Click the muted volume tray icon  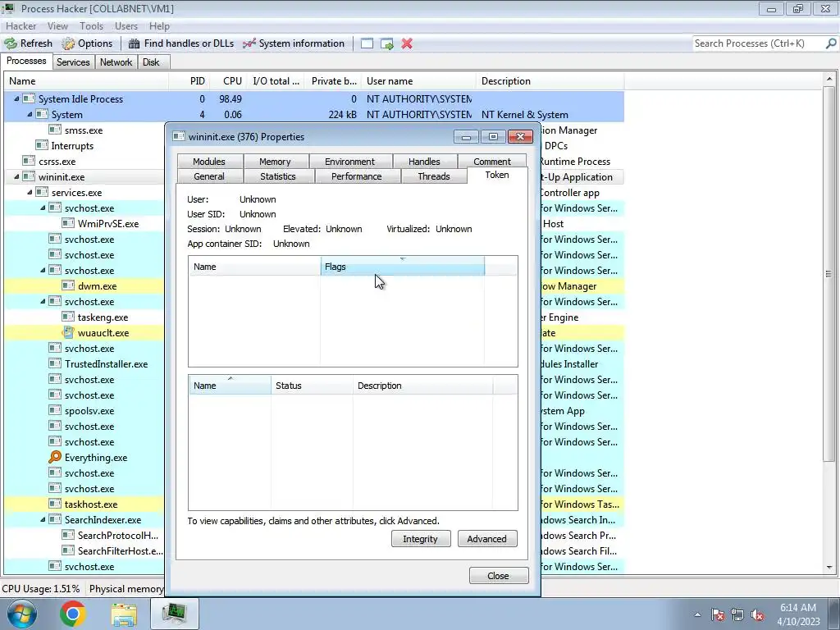click(x=757, y=614)
